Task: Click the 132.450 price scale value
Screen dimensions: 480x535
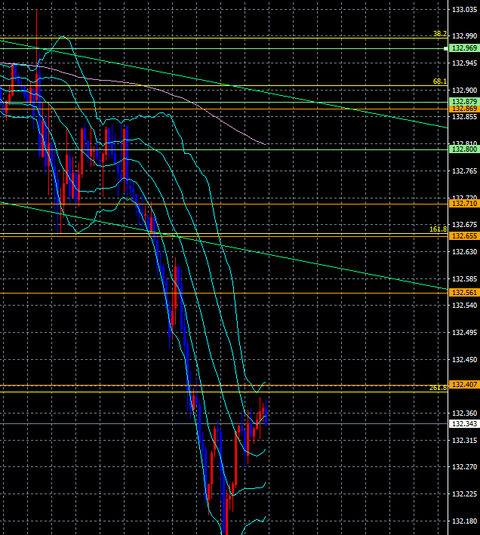Action: [465, 359]
